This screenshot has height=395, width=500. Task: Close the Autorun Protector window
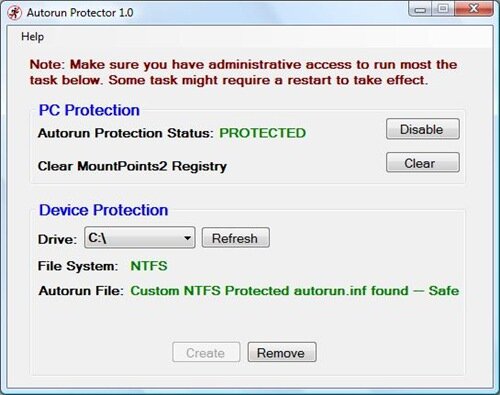[473, 9]
